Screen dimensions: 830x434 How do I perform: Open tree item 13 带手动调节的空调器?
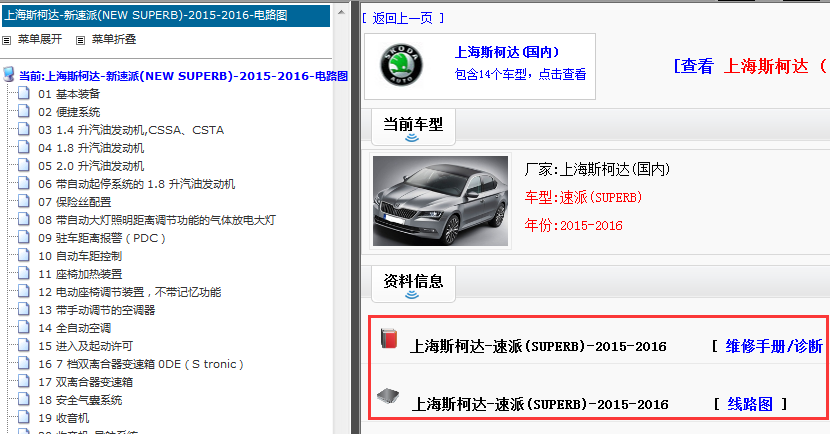coord(96,310)
